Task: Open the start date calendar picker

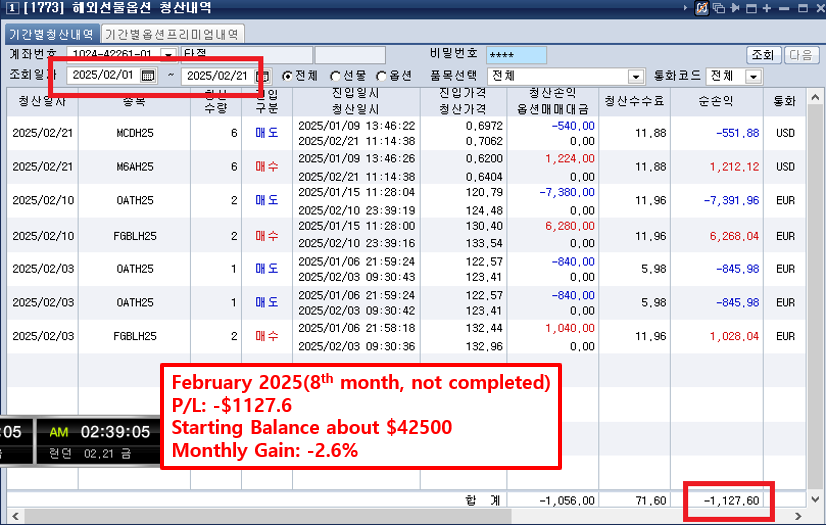Action: pyautogui.click(x=148, y=75)
